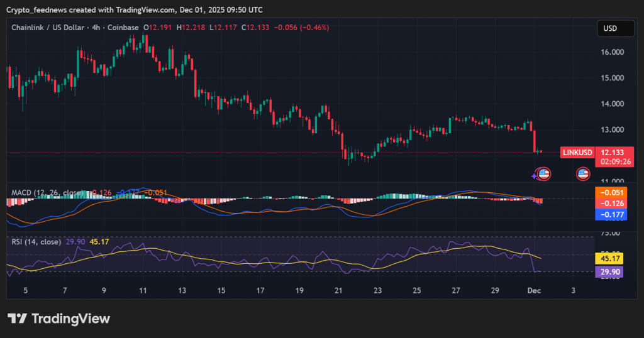Screen dimensions: 644x338
Task: Click the 23 date label on time axis
Action: 377,290
